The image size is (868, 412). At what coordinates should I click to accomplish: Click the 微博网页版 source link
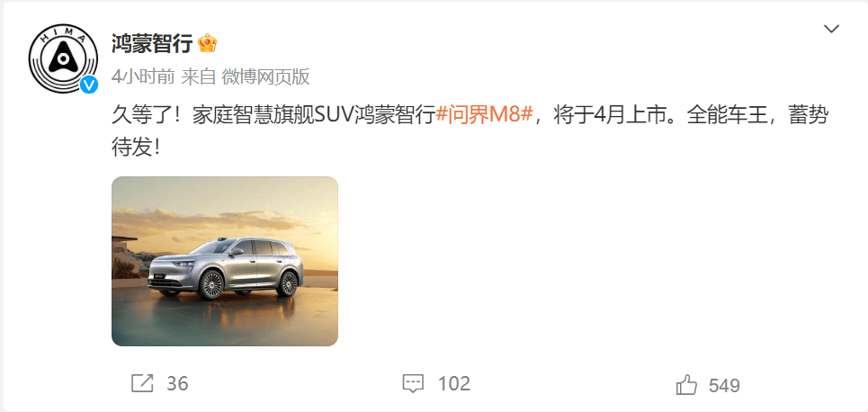coord(265,77)
